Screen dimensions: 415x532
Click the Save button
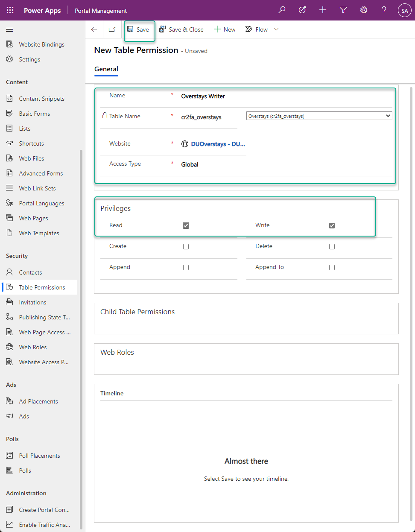(138, 29)
